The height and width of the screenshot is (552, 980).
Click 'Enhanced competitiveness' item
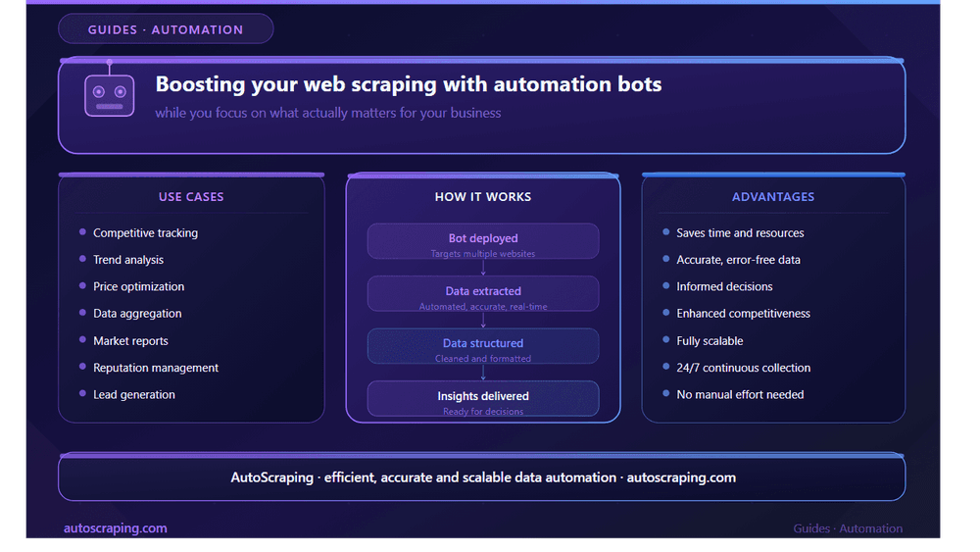click(736, 314)
